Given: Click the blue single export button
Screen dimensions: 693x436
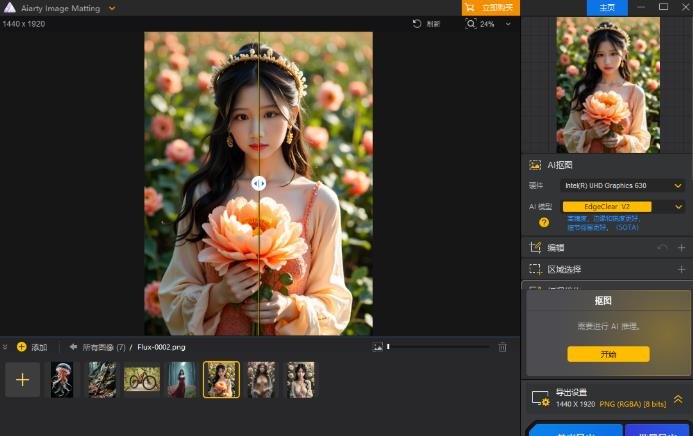Looking at the screenshot, I should (x=575, y=430).
